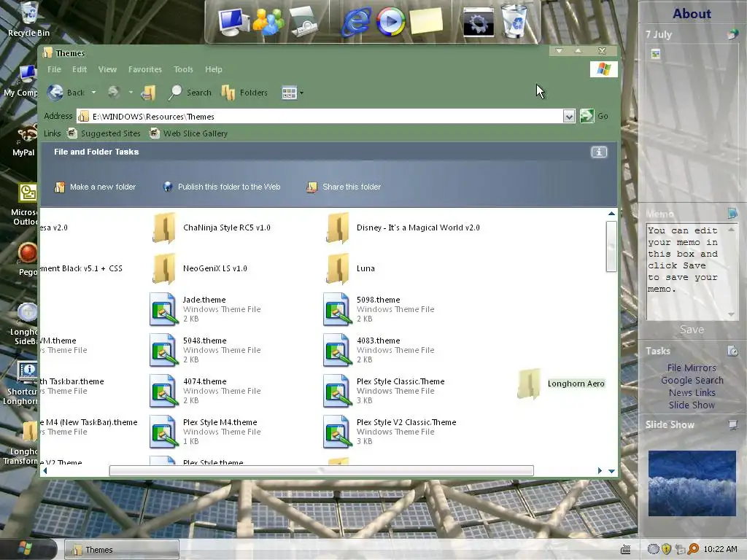Screen dimensions: 747x560
Task: Open the gear settings dock icon
Action: (x=479, y=22)
